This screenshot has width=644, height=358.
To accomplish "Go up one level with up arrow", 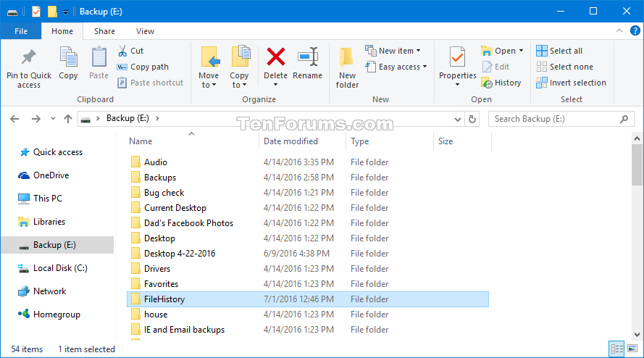I will point(68,119).
